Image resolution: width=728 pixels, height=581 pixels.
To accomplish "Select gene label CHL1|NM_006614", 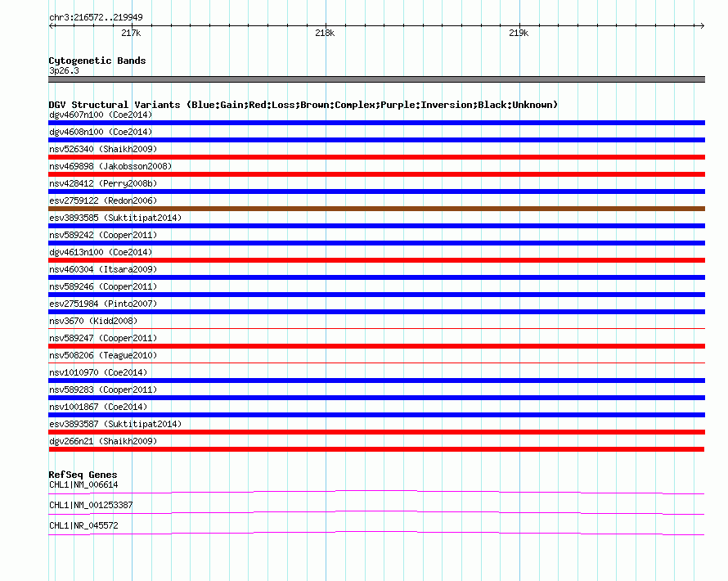I will click(83, 485).
